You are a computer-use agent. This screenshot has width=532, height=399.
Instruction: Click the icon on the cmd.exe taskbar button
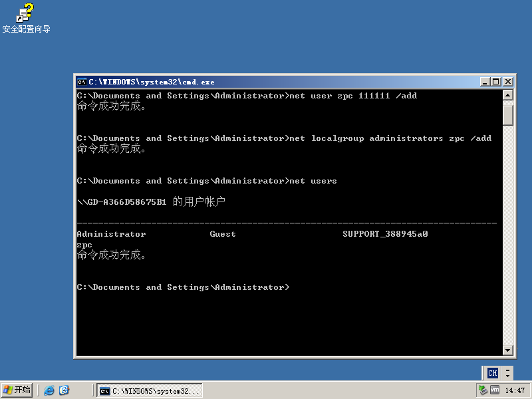point(104,391)
